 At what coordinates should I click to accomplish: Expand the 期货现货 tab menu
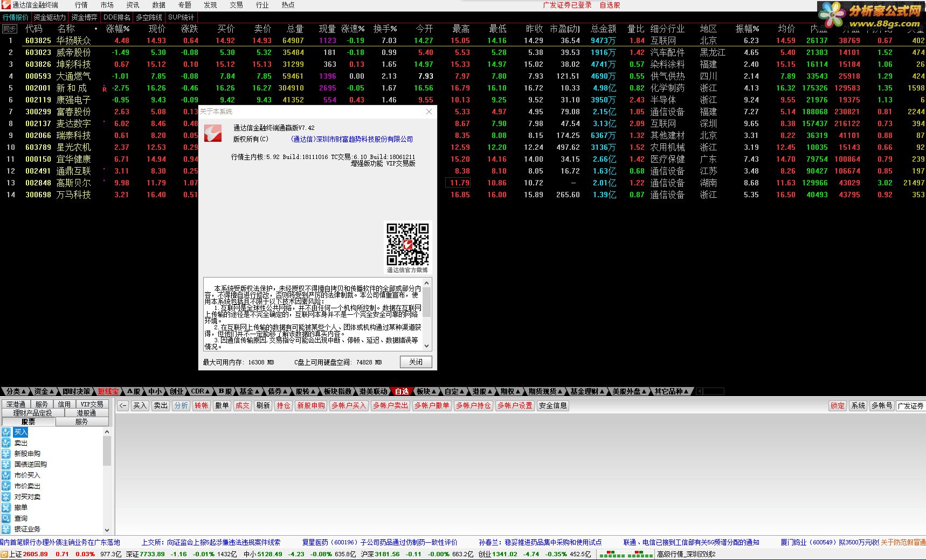(545, 391)
